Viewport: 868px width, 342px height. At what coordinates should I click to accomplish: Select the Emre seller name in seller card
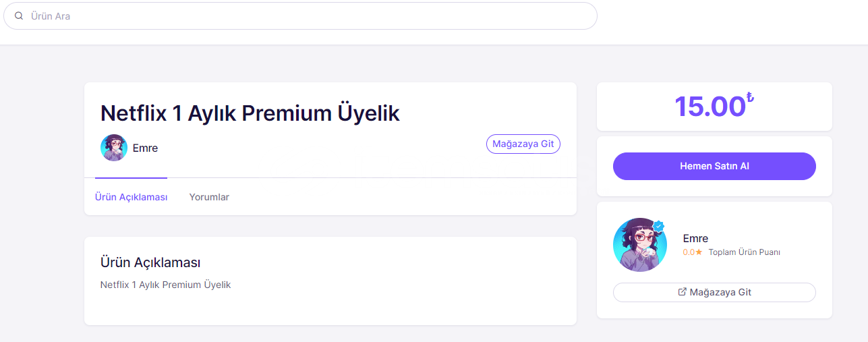coord(695,238)
